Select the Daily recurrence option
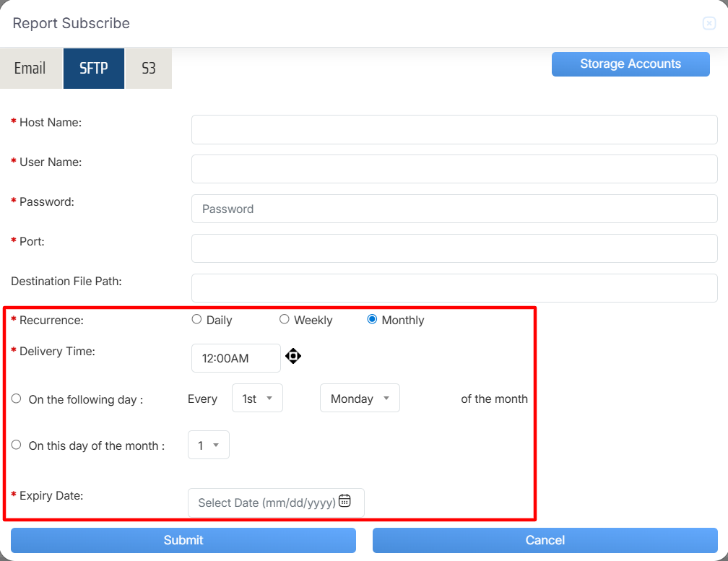The width and height of the screenshot is (728, 561). tap(196, 319)
